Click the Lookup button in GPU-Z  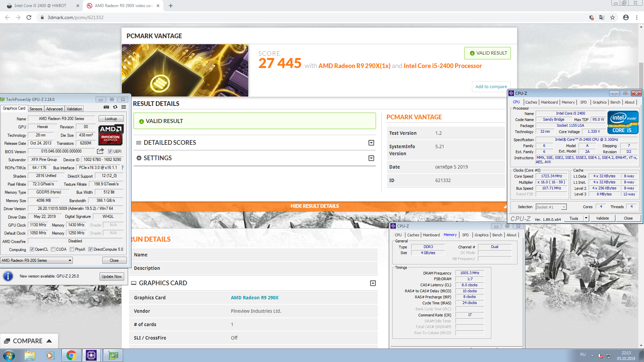tap(111, 119)
